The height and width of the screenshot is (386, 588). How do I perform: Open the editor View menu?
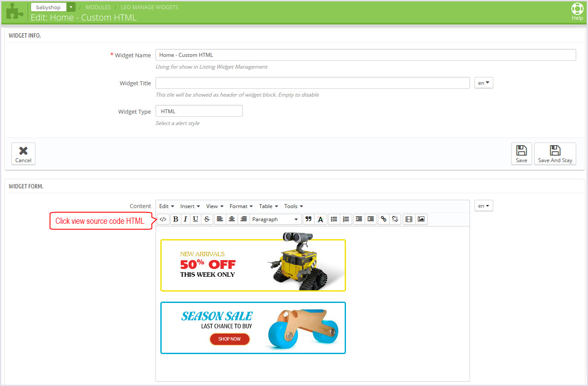[x=214, y=206]
